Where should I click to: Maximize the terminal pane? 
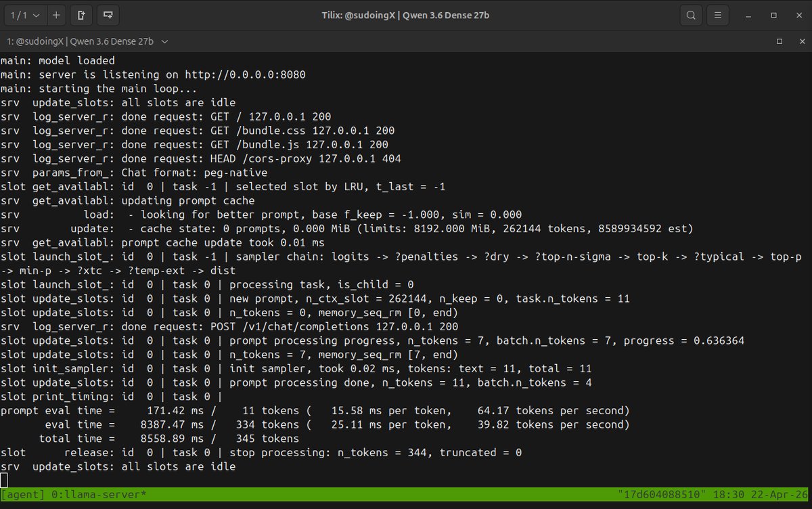point(780,41)
